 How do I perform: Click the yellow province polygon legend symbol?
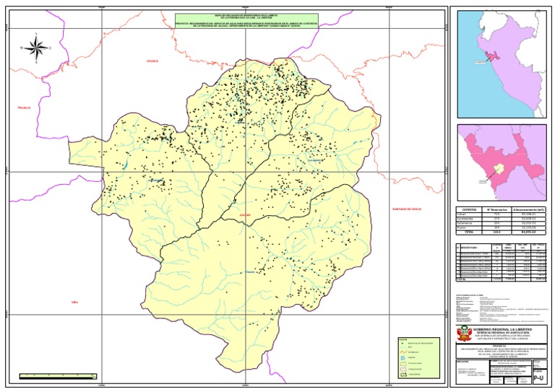pyautogui.click(x=403, y=363)
